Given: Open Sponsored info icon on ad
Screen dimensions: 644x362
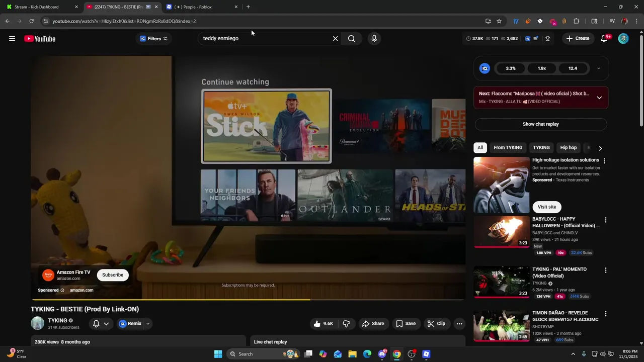Looking at the screenshot, I should coord(62,290).
